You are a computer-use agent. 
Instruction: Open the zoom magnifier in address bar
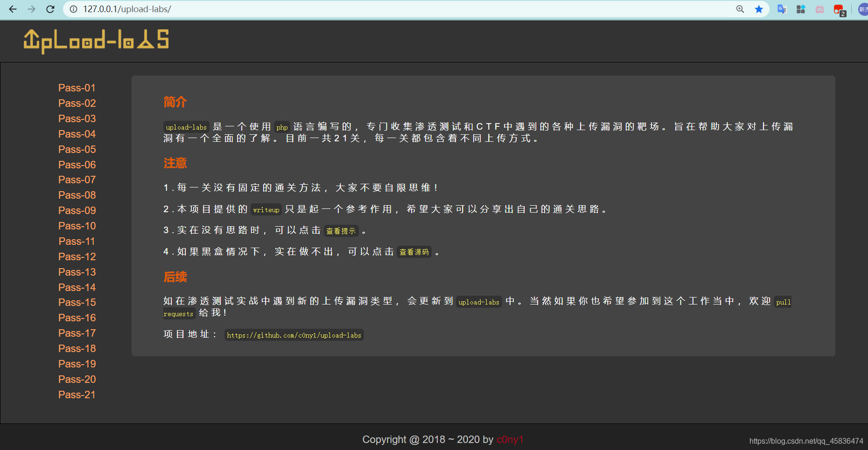pyautogui.click(x=740, y=9)
